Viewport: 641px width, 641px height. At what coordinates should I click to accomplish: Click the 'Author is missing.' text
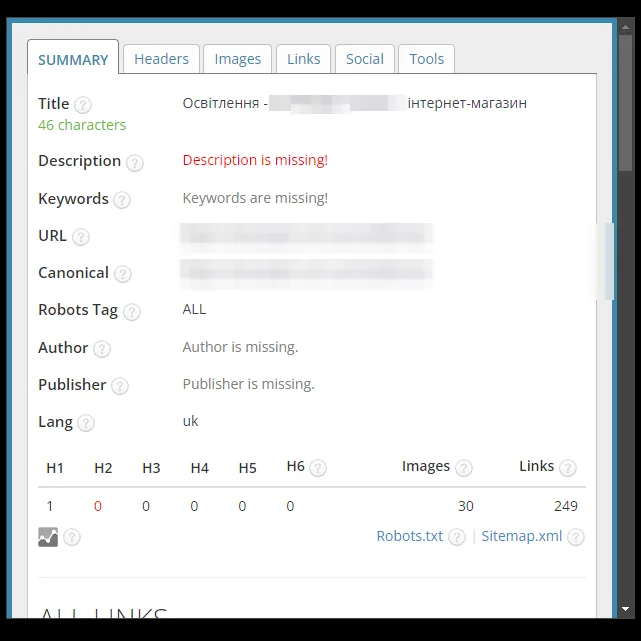pos(240,347)
